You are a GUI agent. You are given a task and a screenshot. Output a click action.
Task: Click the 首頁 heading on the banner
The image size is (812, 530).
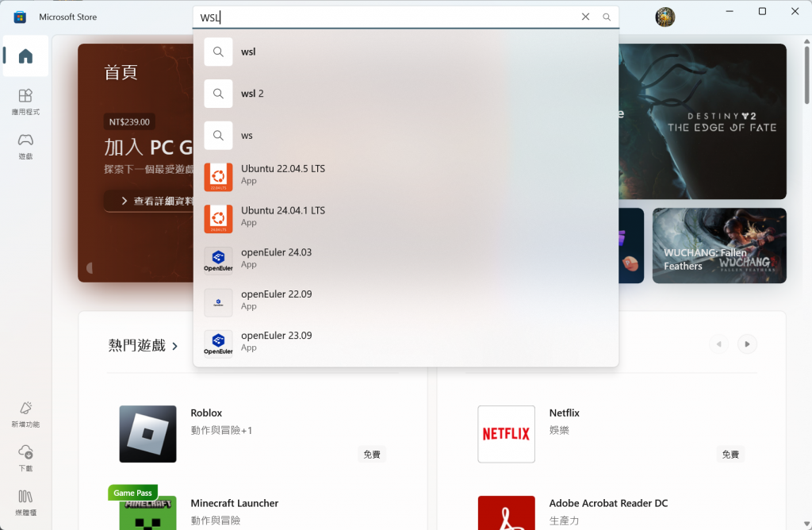pyautogui.click(x=121, y=72)
